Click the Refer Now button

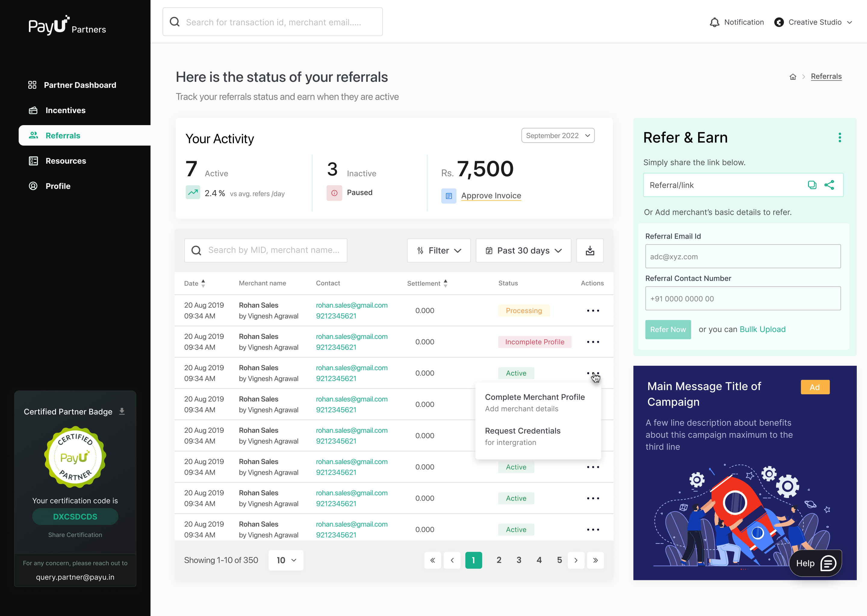tap(668, 329)
